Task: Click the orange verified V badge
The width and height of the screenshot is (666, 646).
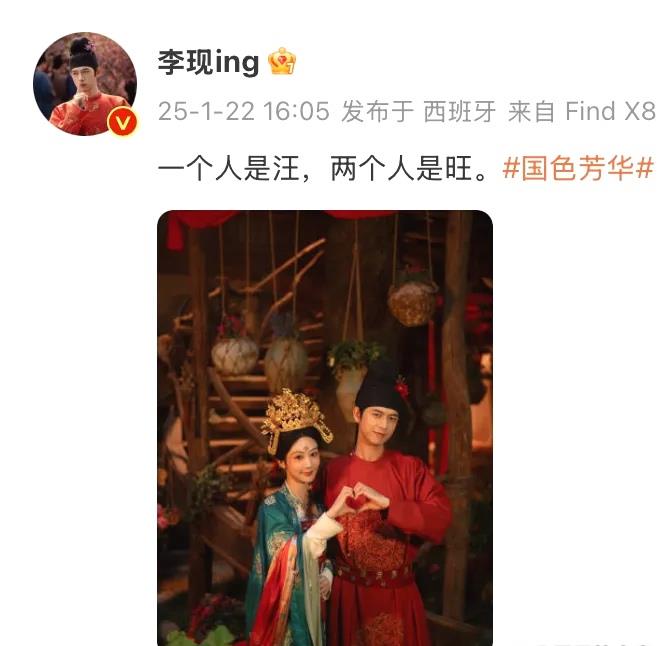Action: point(123,122)
